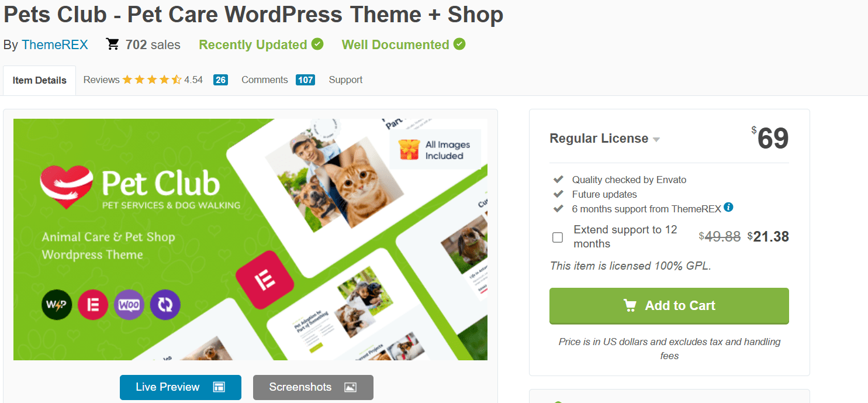This screenshot has width=868, height=403.
Task: Click the round Elementor badge in preview
Action: 93,305
